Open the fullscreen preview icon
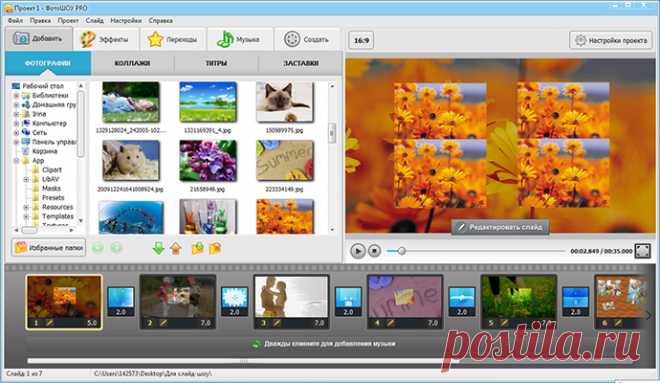The height and width of the screenshot is (383, 660). (642, 251)
